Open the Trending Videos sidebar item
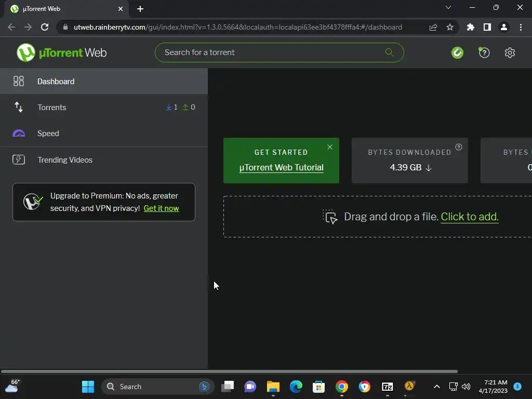532x399 pixels. click(x=104, y=160)
